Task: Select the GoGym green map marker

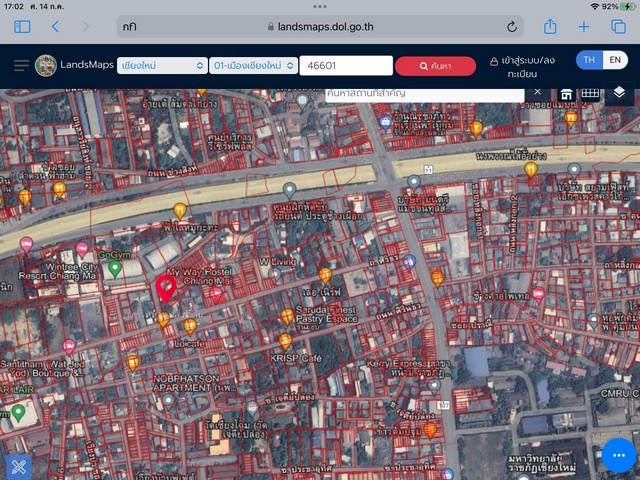Action: coord(115,269)
